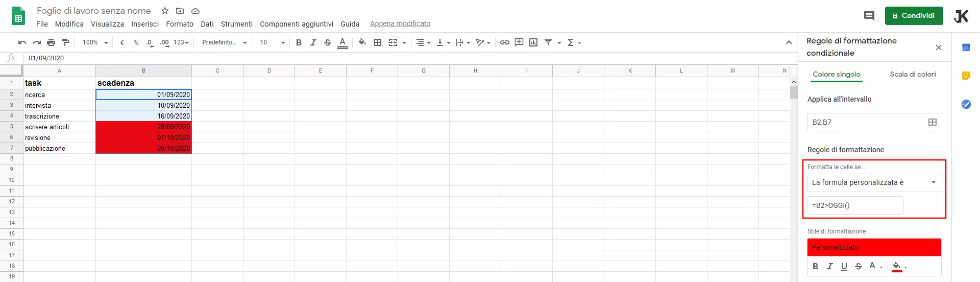Open the select data range grid icon
Image resolution: width=980 pixels, height=282 pixels.
pyautogui.click(x=933, y=122)
